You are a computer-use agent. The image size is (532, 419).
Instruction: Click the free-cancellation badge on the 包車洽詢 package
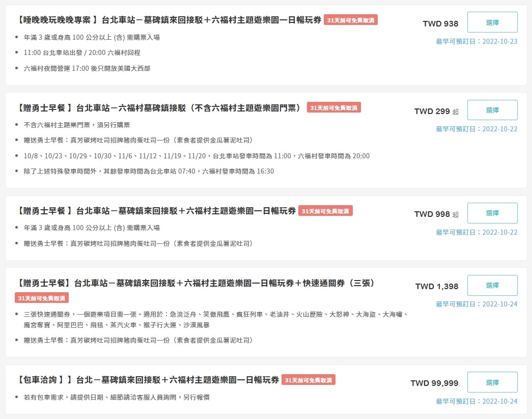point(308,380)
